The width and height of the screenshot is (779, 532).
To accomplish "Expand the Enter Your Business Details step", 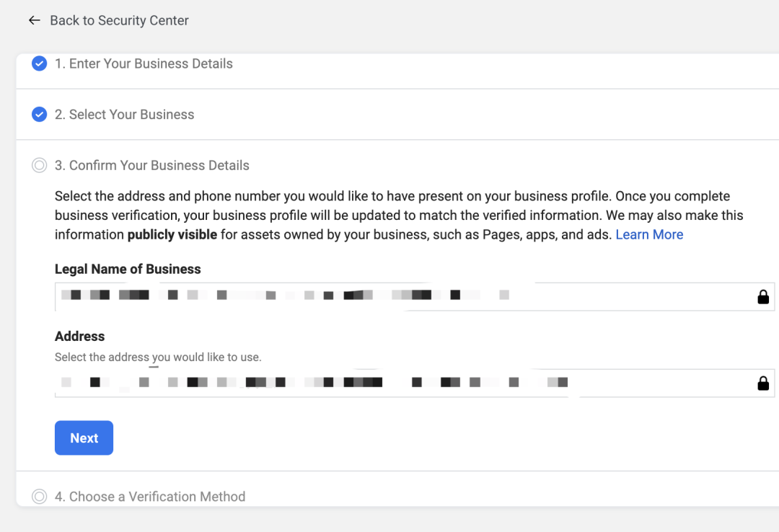I will pyautogui.click(x=144, y=64).
